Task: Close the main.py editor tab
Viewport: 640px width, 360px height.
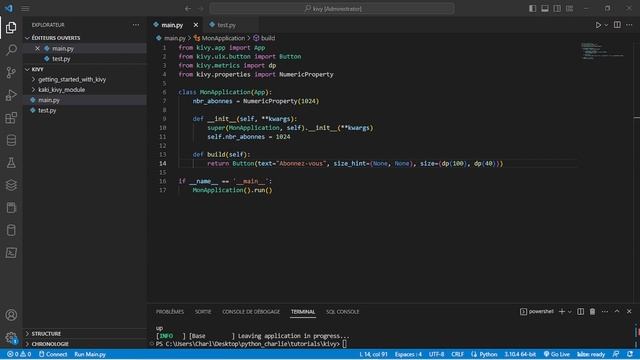Action: (x=196, y=25)
